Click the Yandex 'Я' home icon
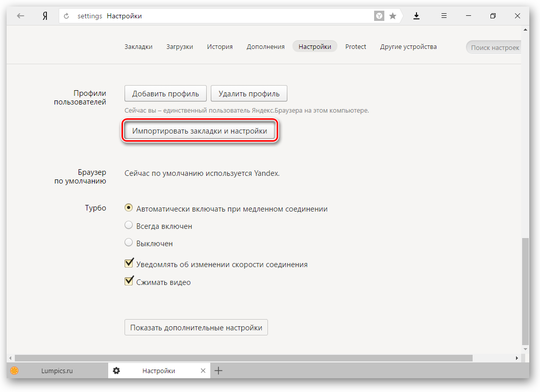Screen dimensions: 540x392 click(45, 16)
